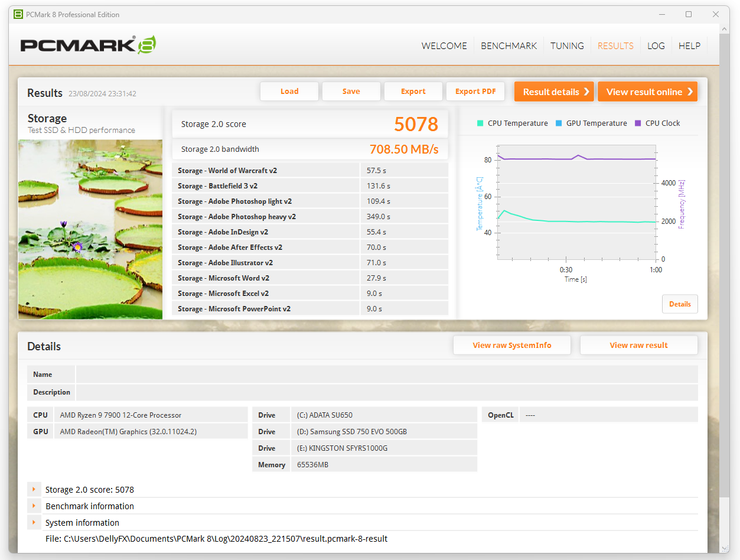
Task: Maximize the PCMark 8 window
Action: coord(689,14)
